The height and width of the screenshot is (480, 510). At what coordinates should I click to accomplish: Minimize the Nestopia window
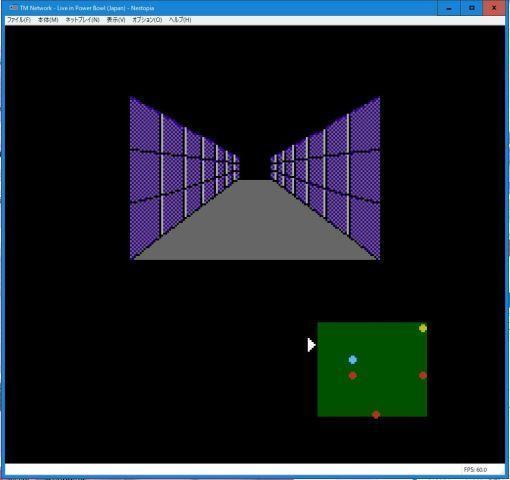click(449, 8)
